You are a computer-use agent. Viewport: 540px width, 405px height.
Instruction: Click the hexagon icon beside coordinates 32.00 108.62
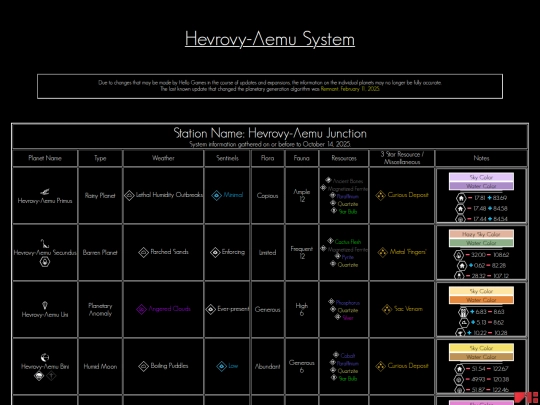click(x=459, y=255)
